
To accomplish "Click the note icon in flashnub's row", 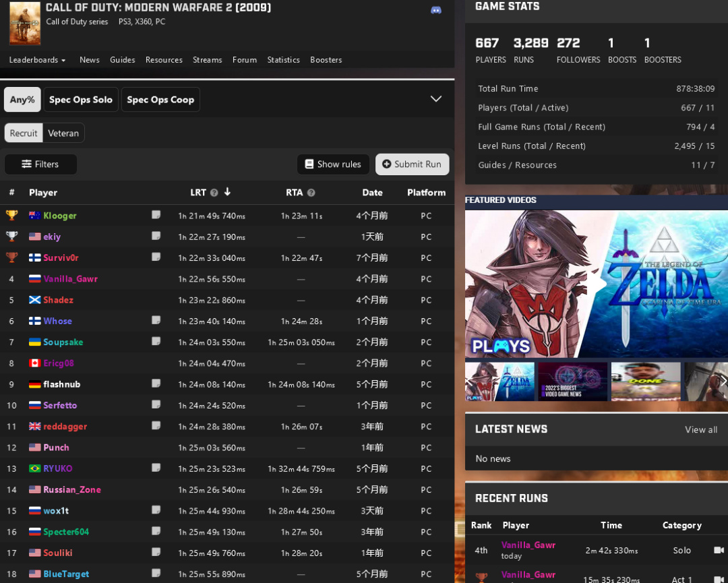I will tap(156, 383).
